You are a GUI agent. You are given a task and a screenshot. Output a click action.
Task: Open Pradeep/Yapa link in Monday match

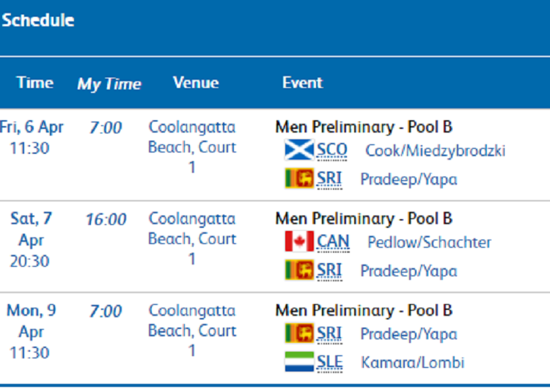click(x=409, y=334)
